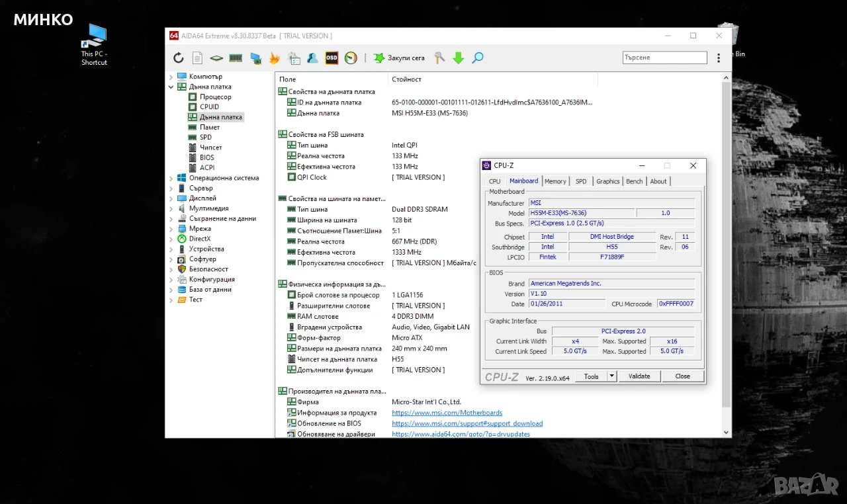Open the SPD tab in CPU-Z

click(581, 181)
